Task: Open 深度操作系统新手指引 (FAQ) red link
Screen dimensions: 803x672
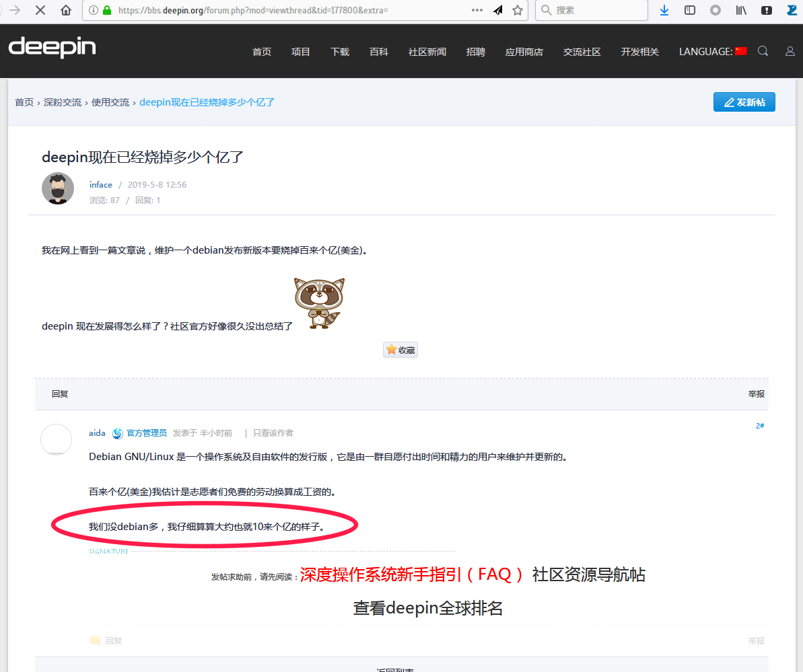Action: point(411,574)
